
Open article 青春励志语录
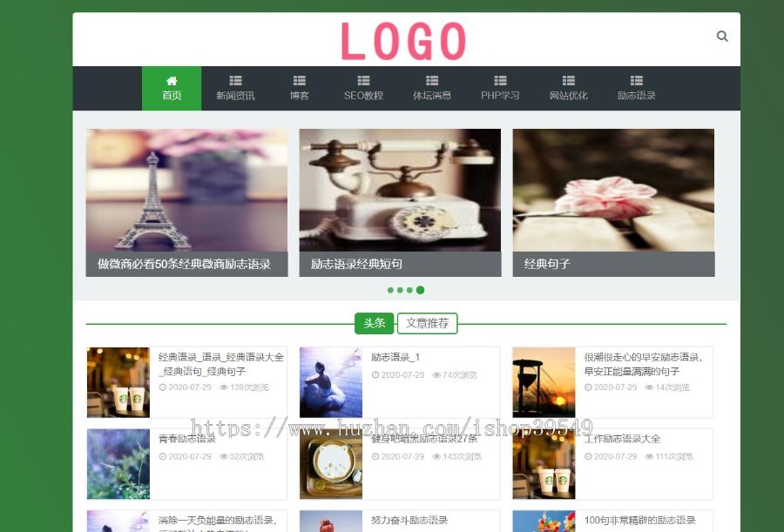pos(187,439)
